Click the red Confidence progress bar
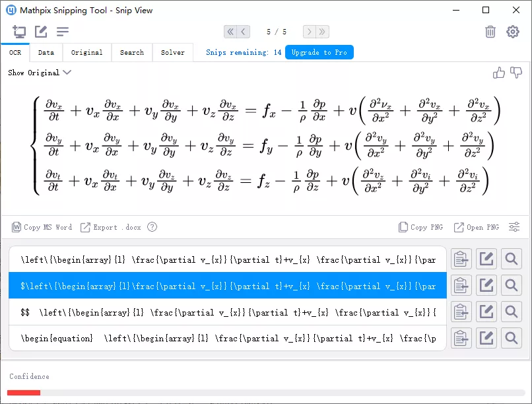Image resolution: width=532 pixels, height=404 pixels. (24, 393)
